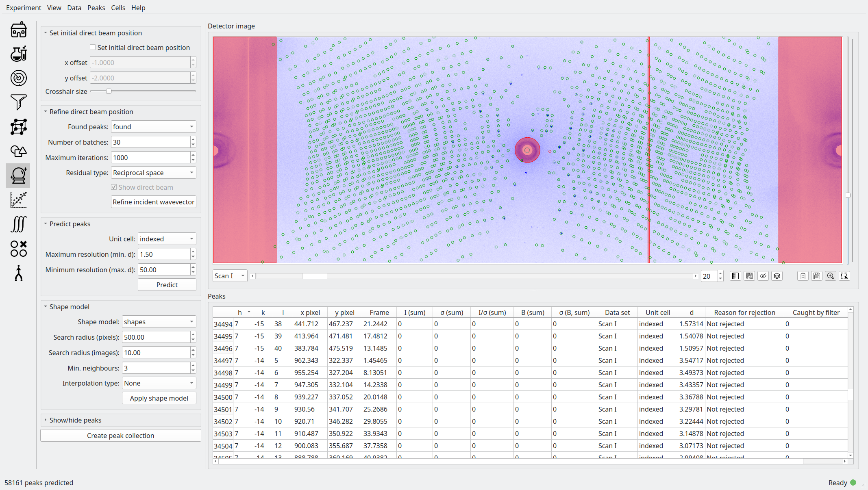Click the save floppy disk icon

[816, 276]
